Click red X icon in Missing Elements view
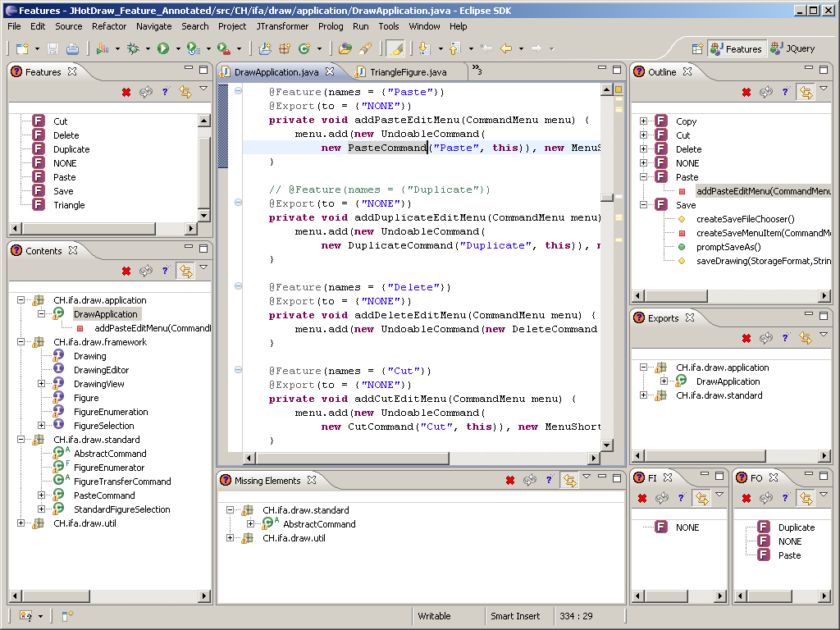Screen dimensions: 840x630 tap(510, 480)
